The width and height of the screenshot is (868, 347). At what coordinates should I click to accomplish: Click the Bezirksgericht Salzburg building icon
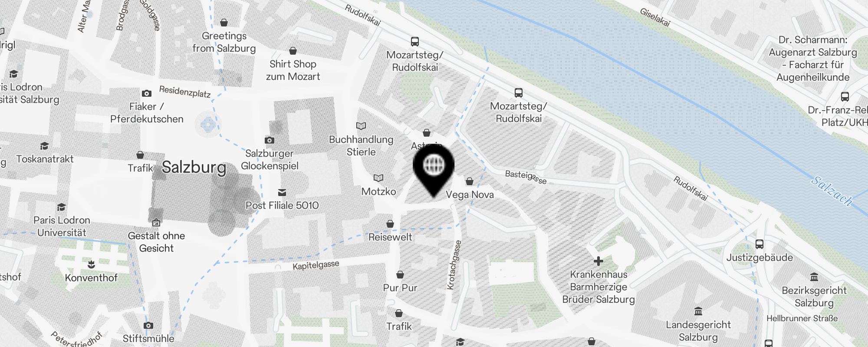(814, 277)
